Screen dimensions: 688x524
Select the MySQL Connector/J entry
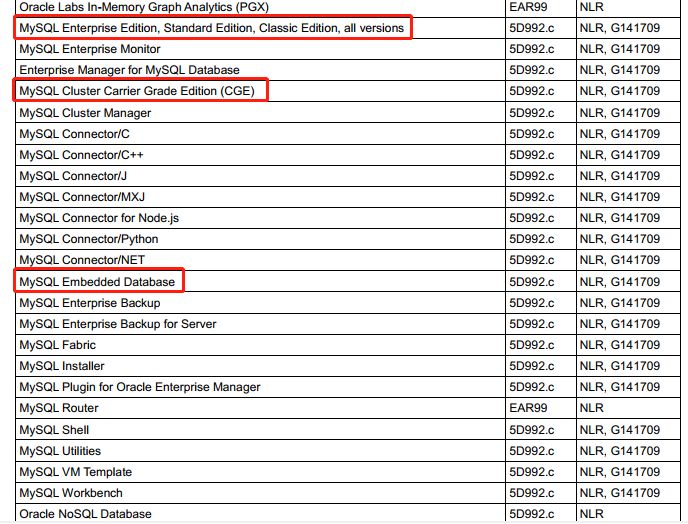(x=73, y=176)
